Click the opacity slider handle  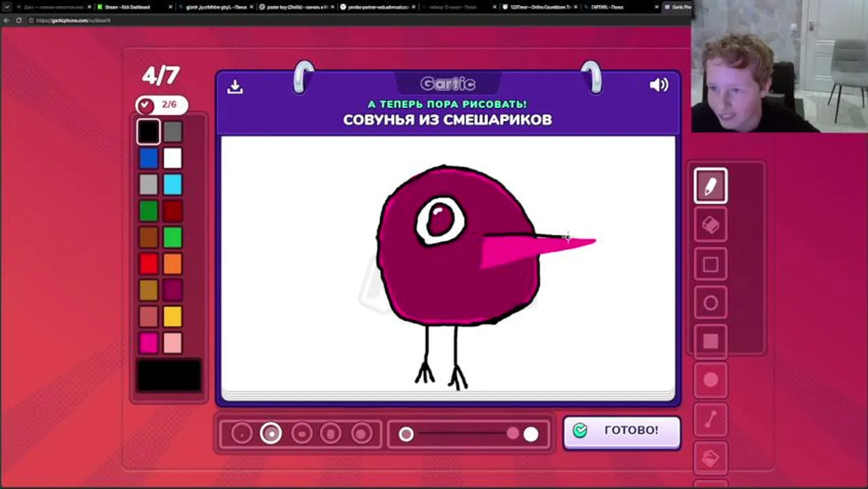pos(530,434)
